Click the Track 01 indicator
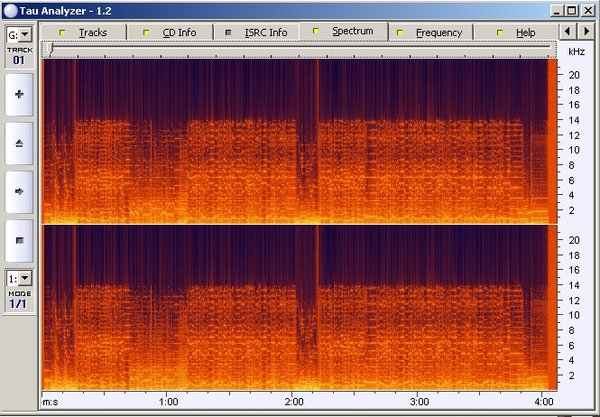Viewport: 600px width, 417px height. pyautogui.click(x=19, y=56)
